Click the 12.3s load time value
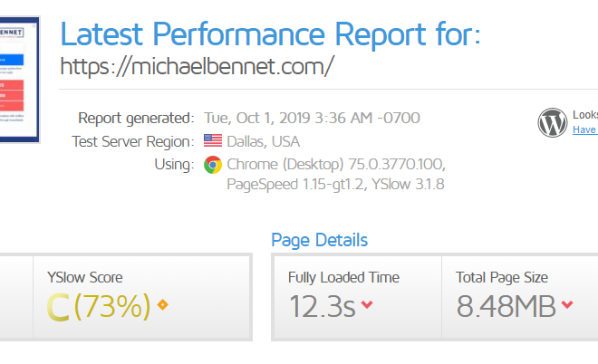Viewport: 598px width, 364px height. pyautogui.click(x=323, y=306)
